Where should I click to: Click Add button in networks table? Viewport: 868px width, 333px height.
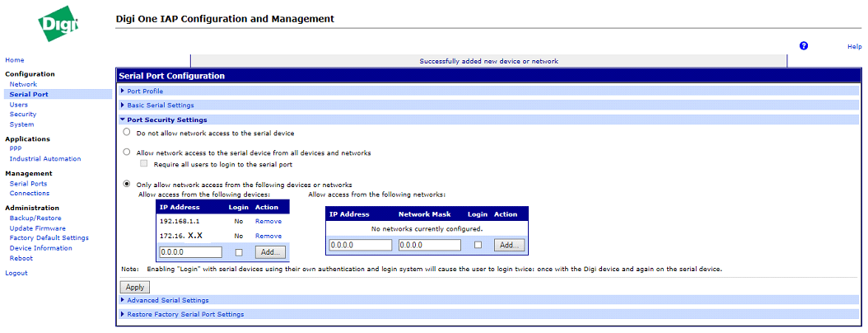(509, 245)
